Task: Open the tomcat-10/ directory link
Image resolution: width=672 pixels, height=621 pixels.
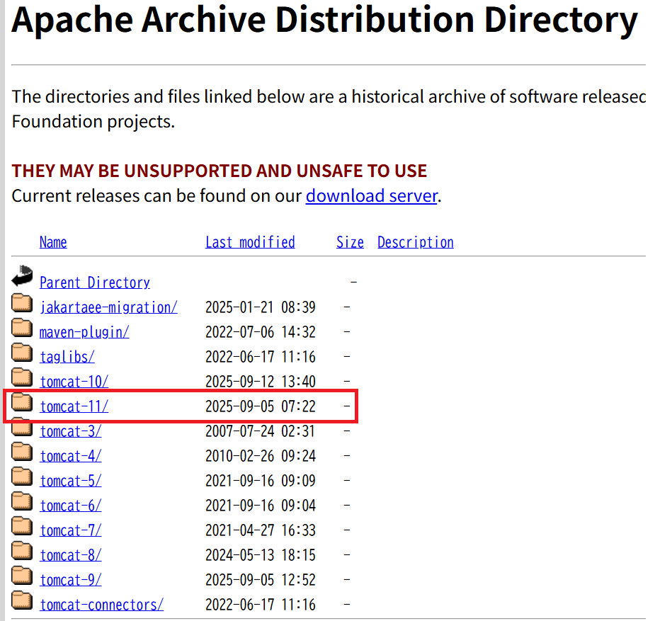Action: (x=74, y=382)
